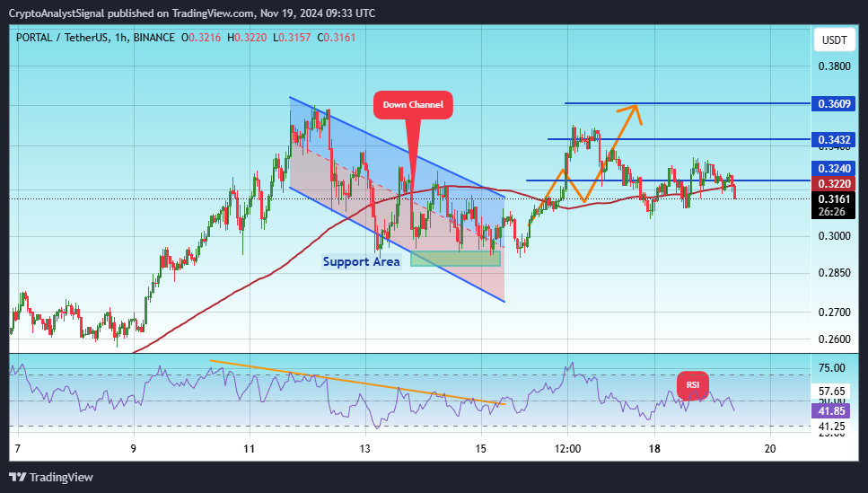Click the CryptoAnalystSignal published header text
The image size is (868, 493).
click(192, 13)
